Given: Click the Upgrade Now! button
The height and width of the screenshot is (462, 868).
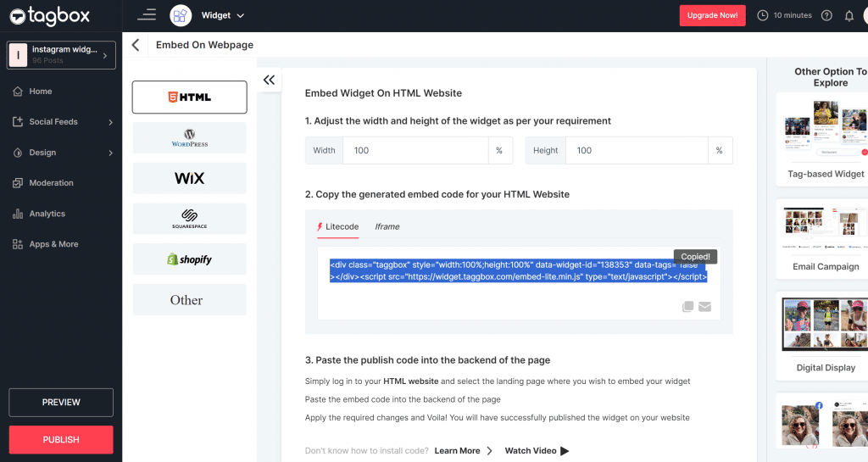Looking at the screenshot, I should click(712, 15).
